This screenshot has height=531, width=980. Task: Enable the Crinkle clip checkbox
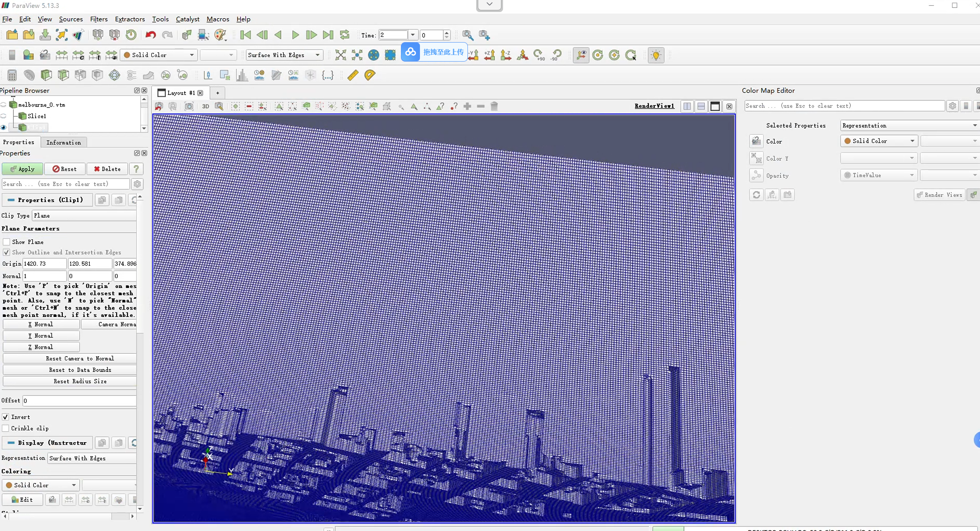pos(6,429)
